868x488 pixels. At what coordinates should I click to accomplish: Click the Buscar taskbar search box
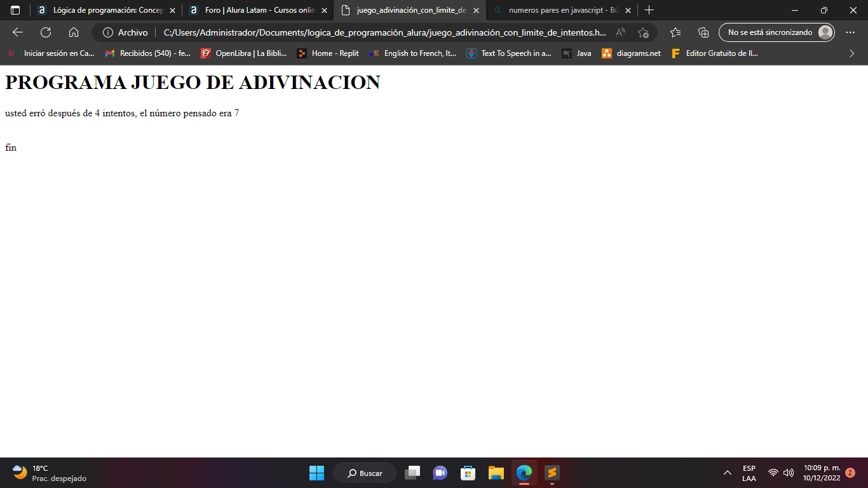(x=365, y=473)
